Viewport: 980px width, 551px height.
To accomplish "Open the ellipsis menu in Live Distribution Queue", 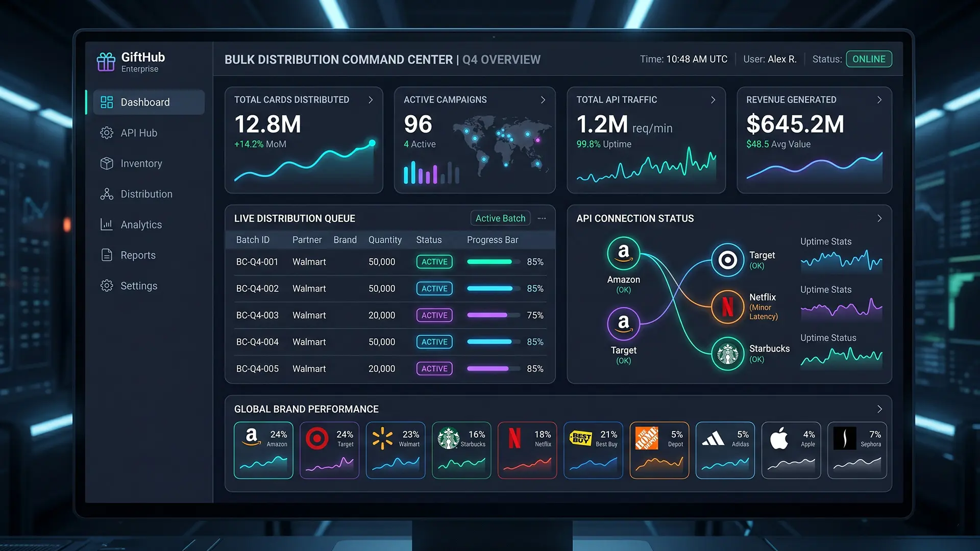I will [542, 218].
